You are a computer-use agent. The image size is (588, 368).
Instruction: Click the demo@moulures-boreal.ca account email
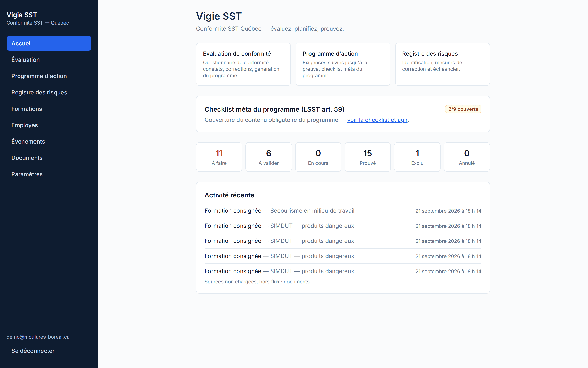tap(38, 337)
